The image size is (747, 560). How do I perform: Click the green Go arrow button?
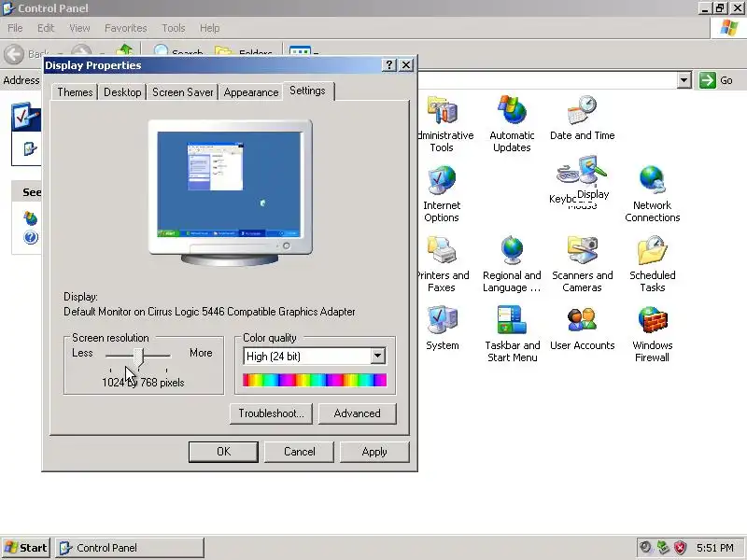(708, 80)
